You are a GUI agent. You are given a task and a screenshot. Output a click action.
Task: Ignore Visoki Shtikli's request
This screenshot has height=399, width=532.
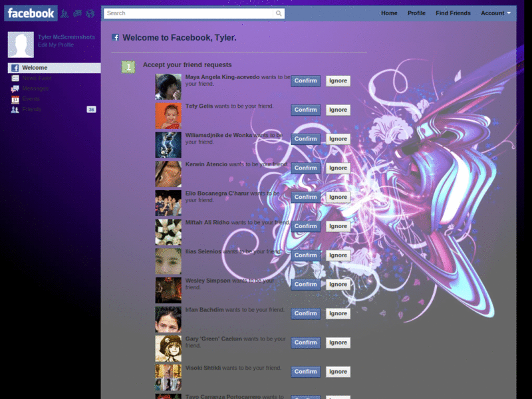click(x=338, y=372)
